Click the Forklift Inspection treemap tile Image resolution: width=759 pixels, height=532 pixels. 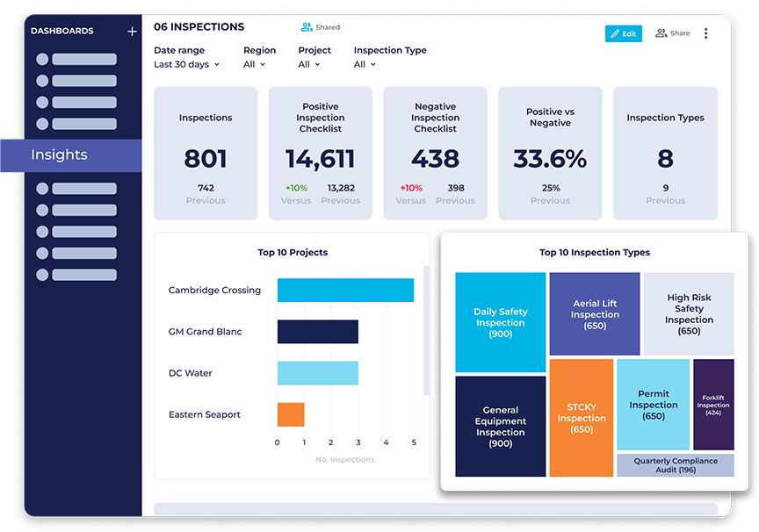click(x=713, y=405)
